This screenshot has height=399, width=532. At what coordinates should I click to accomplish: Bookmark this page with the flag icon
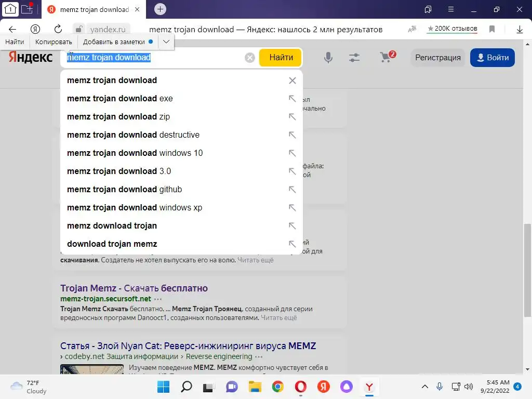coord(492,29)
